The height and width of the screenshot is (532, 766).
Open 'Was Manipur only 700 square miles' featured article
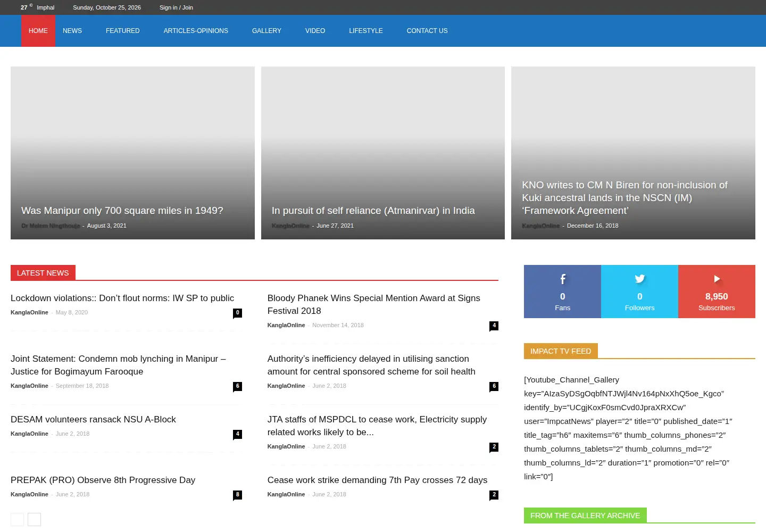click(x=122, y=211)
